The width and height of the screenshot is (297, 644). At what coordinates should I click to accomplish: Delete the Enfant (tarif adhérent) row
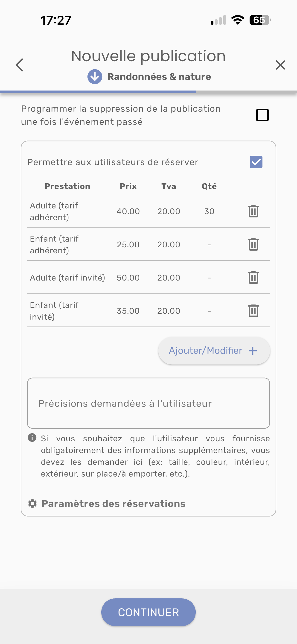[253, 244]
